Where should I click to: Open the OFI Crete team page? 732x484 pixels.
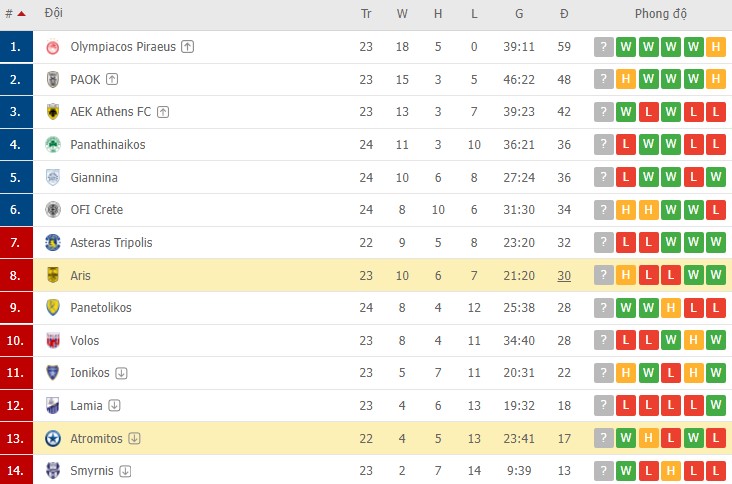point(97,210)
